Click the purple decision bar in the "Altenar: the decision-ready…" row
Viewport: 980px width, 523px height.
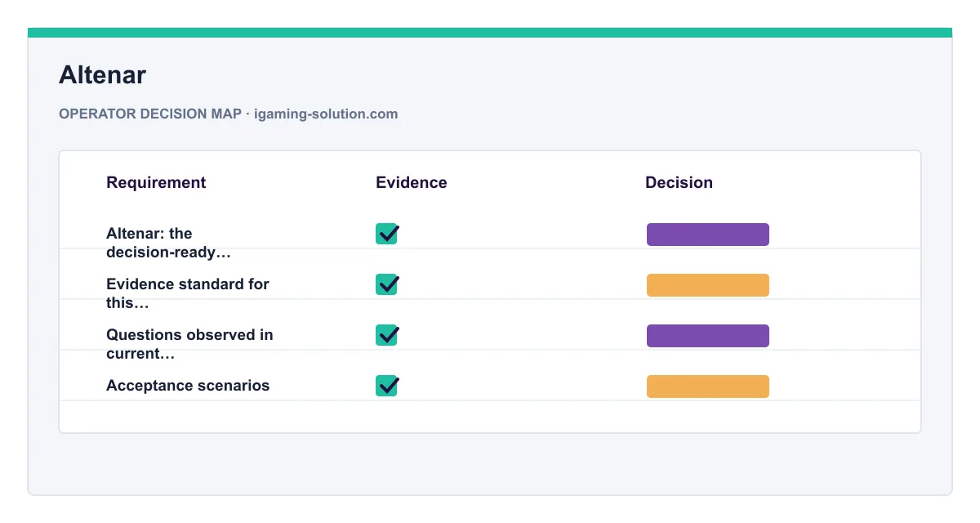(x=708, y=235)
